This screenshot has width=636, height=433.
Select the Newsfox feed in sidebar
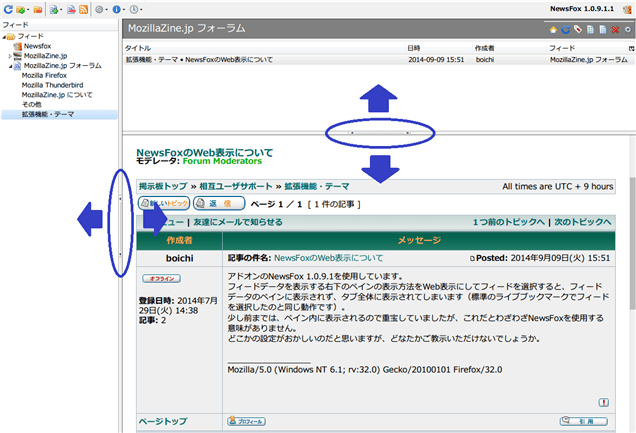click(x=38, y=46)
